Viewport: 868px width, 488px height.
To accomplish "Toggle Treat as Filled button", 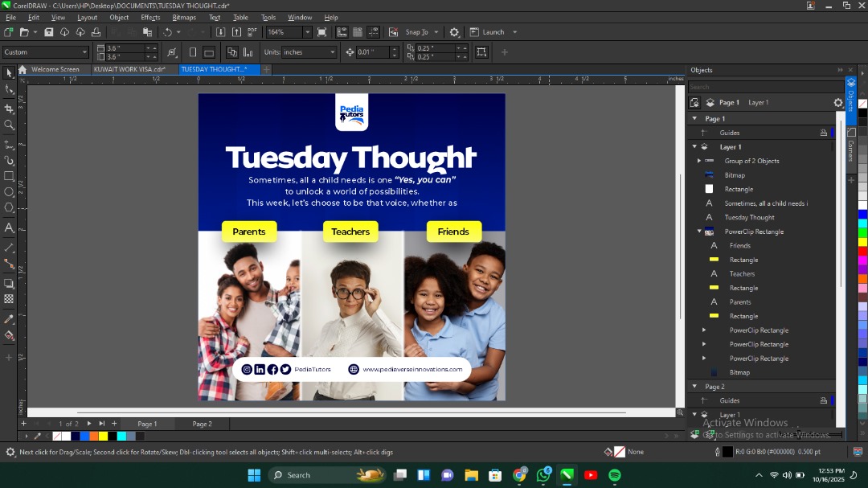I will [481, 52].
